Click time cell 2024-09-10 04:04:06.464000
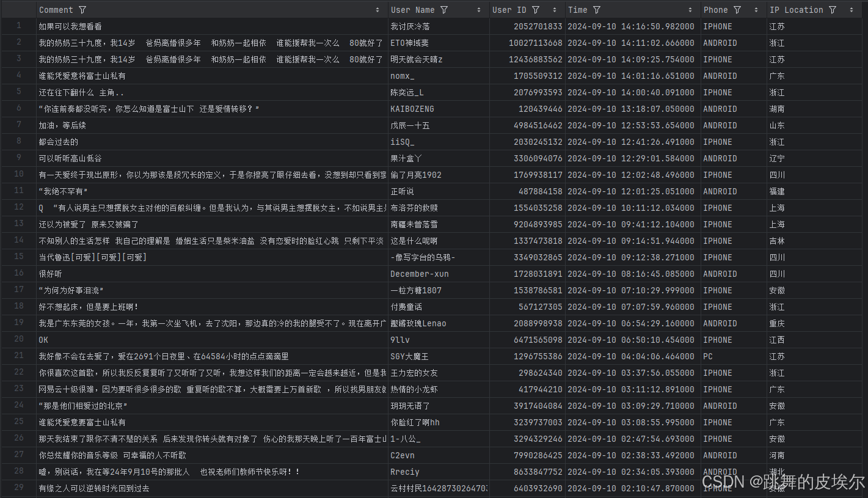The image size is (868, 498). 633,356
